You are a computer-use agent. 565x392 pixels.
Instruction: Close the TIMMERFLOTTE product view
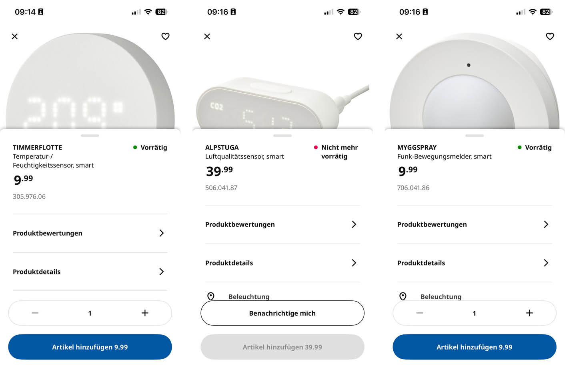coord(15,36)
